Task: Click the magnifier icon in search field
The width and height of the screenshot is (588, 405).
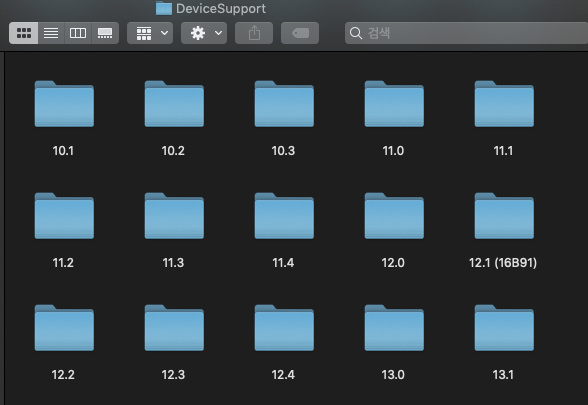Action: (x=356, y=33)
